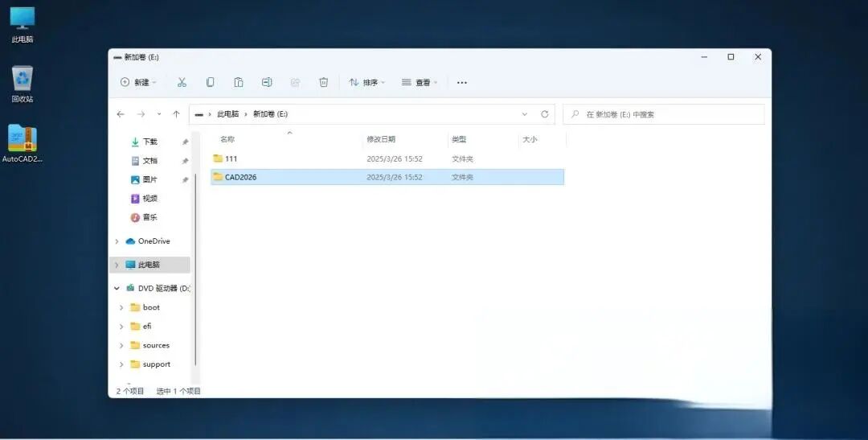Expand the boot folder node

121,307
